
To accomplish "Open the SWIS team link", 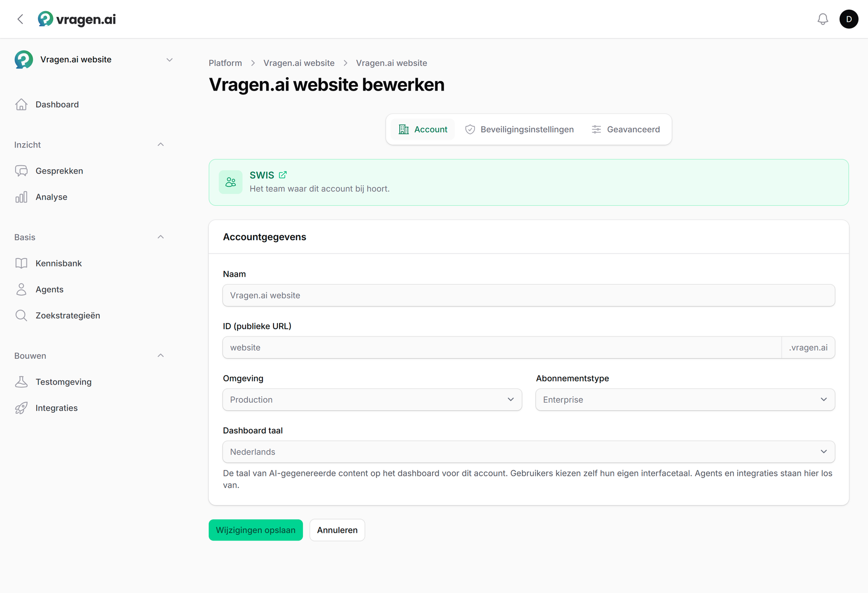I will coord(262,175).
